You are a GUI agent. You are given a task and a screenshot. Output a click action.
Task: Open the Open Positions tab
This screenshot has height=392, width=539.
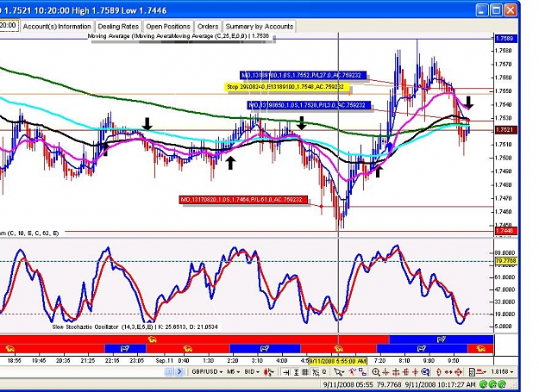coord(168,27)
